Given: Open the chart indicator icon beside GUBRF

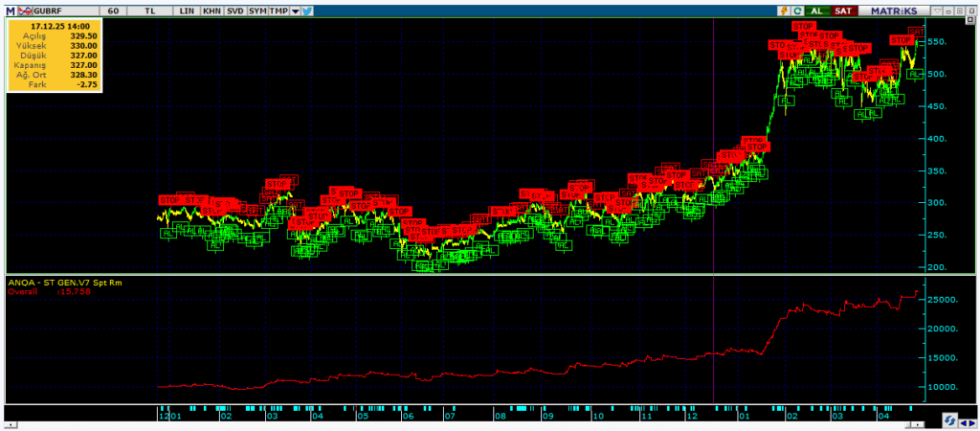Looking at the screenshot, I should pos(25,11).
